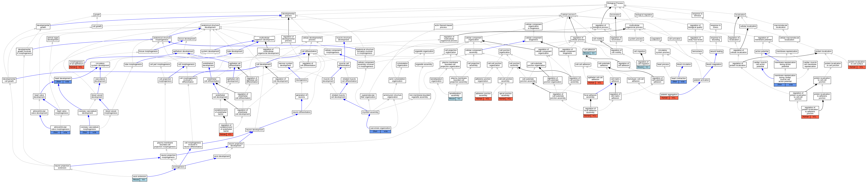Click the 'actin filament-based process' node
868x183 pixels.
(x=443, y=26)
